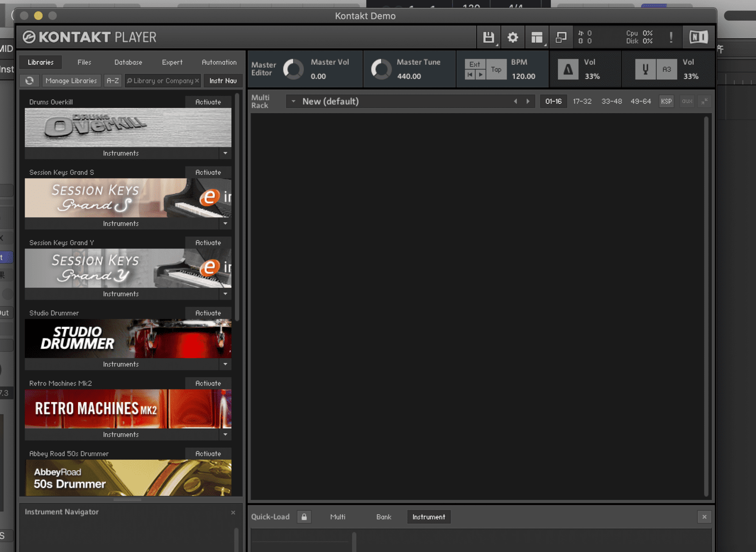Image resolution: width=756 pixels, height=552 pixels.
Task: Toggle the Instr Nav button
Action: click(223, 81)
